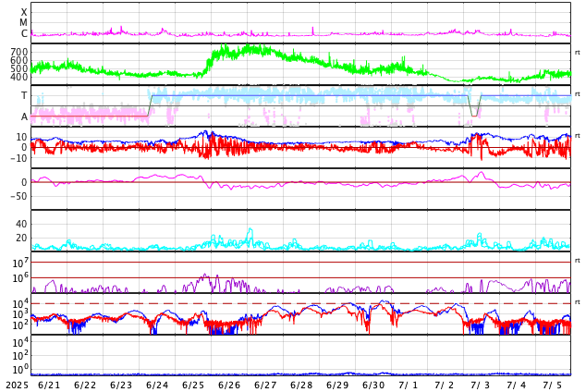Click the 2025 year label
Image resolution: width=586 pixels, height=392 pixels.
pyautogui.click(x=17, y=386)
